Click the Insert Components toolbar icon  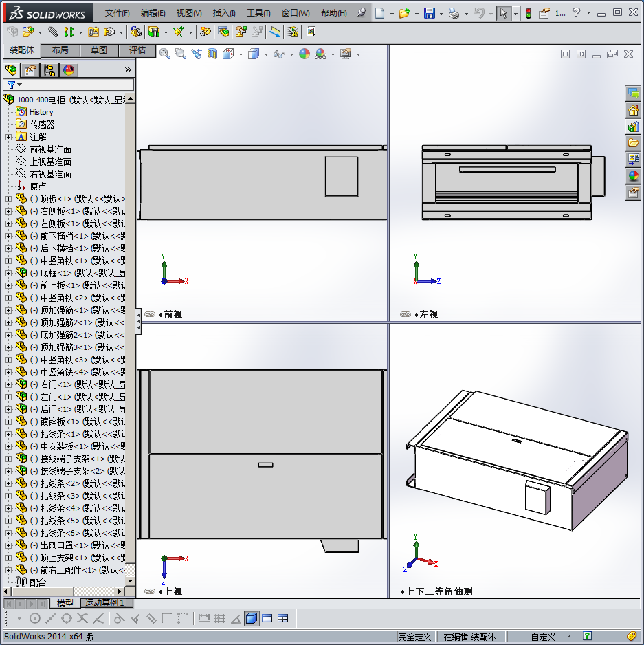pos(28,32)
